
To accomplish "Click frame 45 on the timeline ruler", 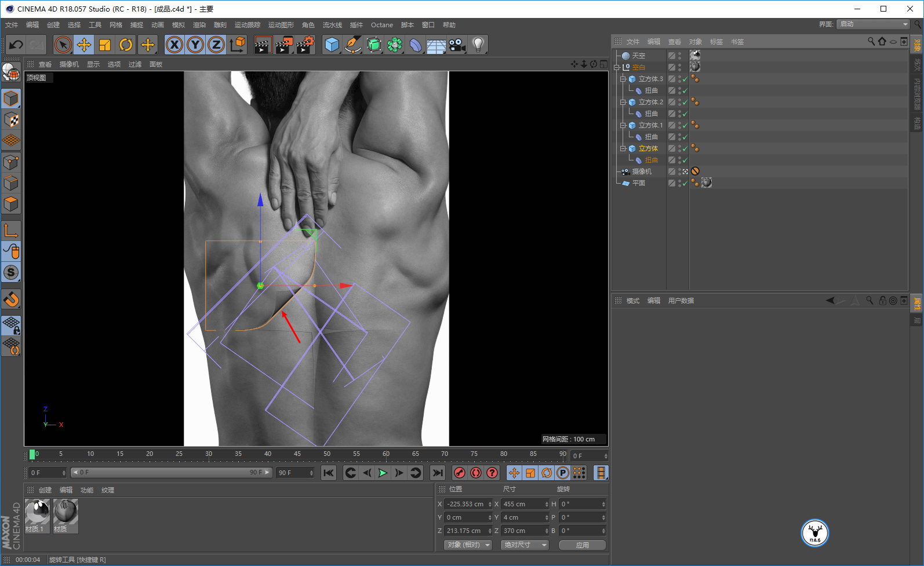I will click(297, 455).
